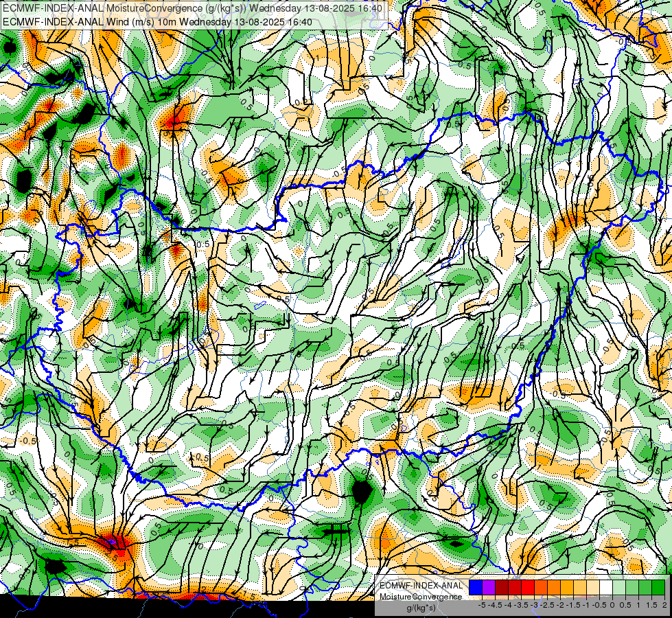Click the legend units 'g/(kg*s)'

click(x=421, y=608)
